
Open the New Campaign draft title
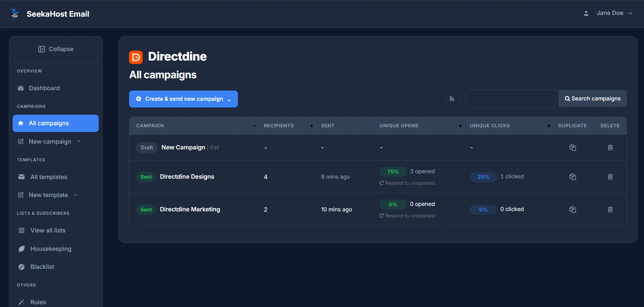(183, 147)
